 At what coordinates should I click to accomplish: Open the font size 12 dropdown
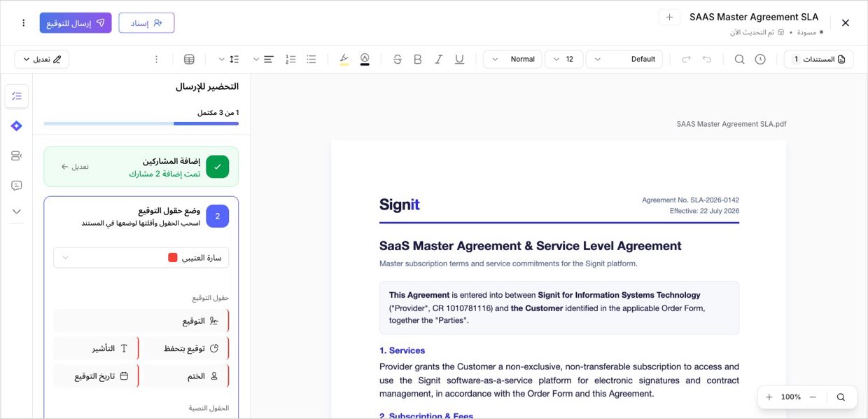pyautogui.click(x=564, y=60)
